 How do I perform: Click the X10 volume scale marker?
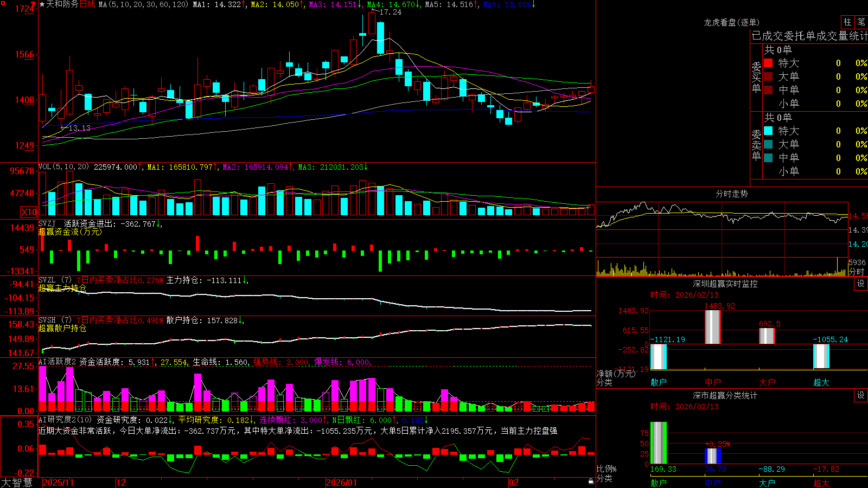point(29,212)
